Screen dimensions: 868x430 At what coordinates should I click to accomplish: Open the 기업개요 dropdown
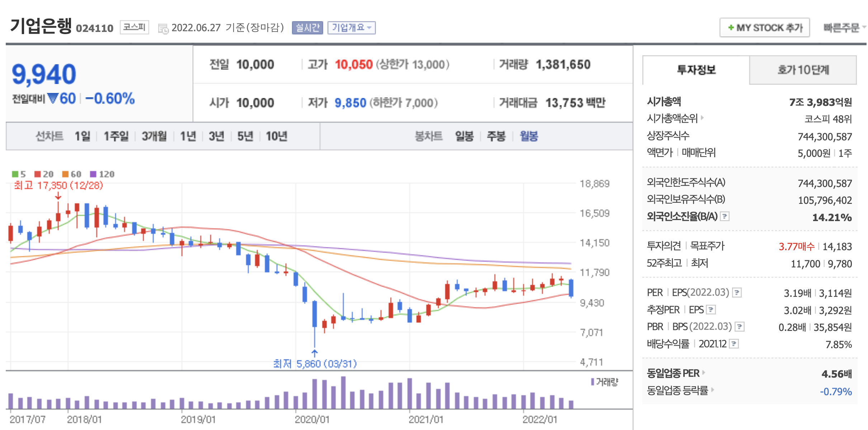(352, 28)
